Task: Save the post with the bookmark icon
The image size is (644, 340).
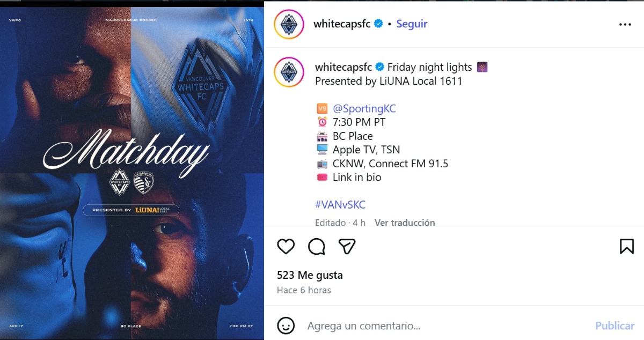Action: pyautogui.click(x=627, y=246)
